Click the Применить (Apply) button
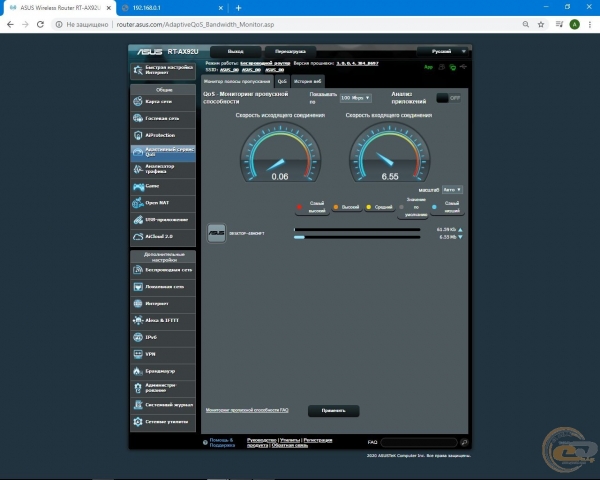Screen dimensions: 600x480 333,411
